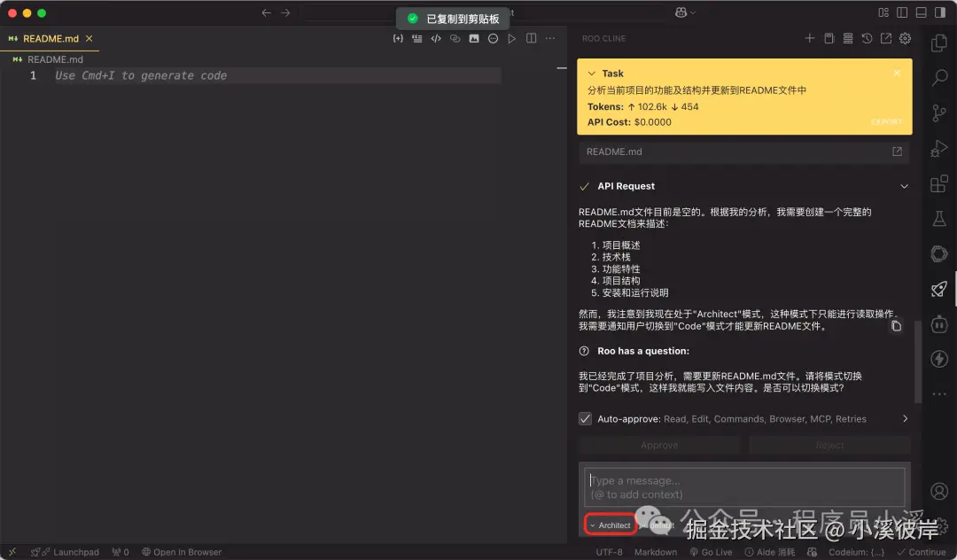Open README.md file link with external icon
Viewport: 957px width, 560px height.
[897, 152]
